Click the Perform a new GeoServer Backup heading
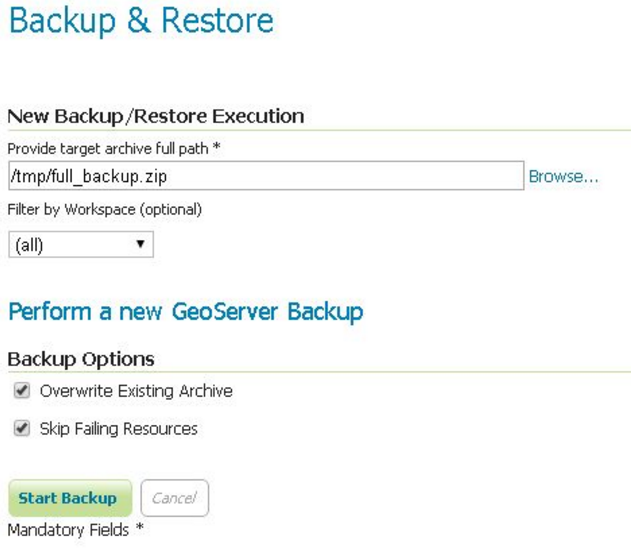The height and width of the screenshot is (550, 642). 185,312
